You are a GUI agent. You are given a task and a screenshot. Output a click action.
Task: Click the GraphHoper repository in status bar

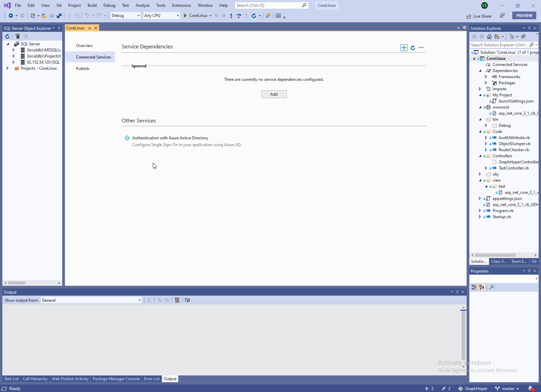pos(473,389)
